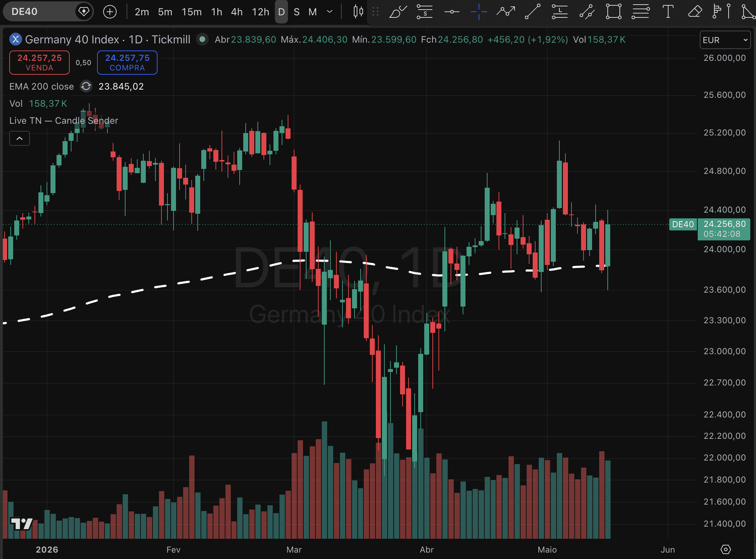Click the EMA 200 refresh arrows icon

click(86, 86)
